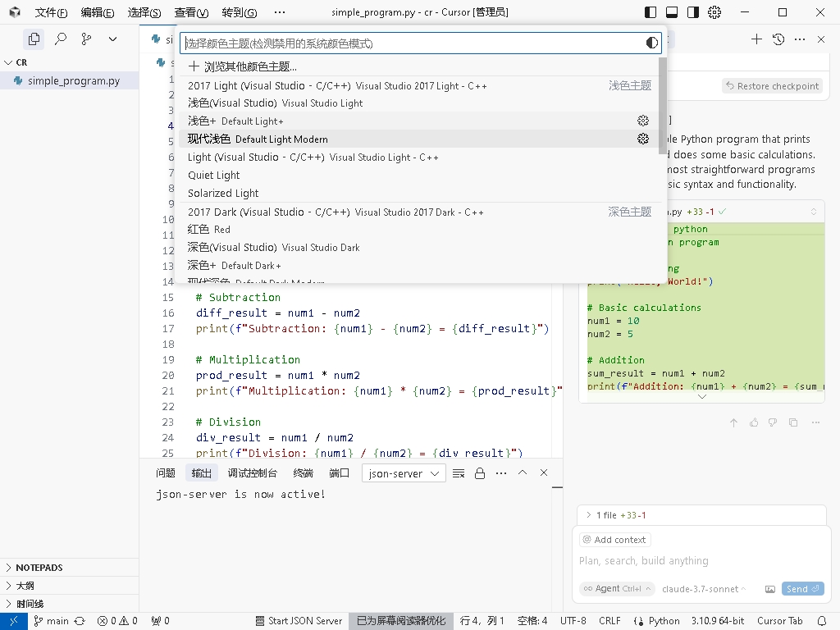The width and height of the screenshot is (840, 630).
Task: Choose the Solarized Light theme
Action: point(419,193)
